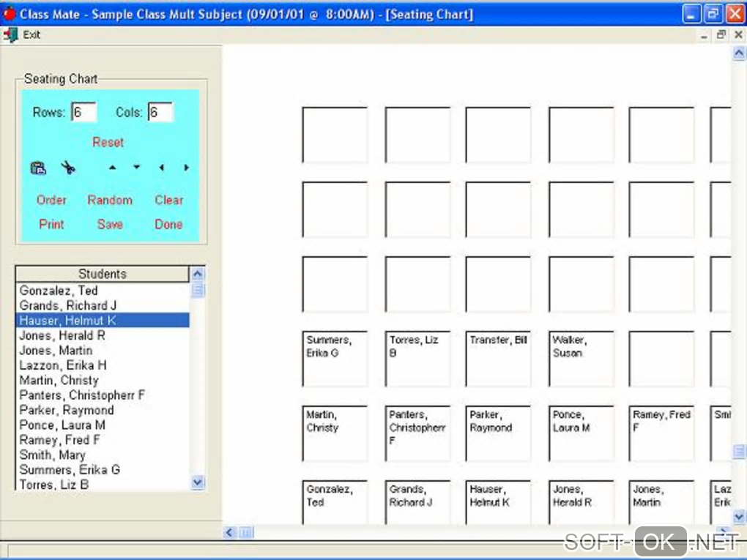Viewport: 747px width, 560px height.
Task: Select Grands, Richard J in Students list
Action: [x=103, y=305]
